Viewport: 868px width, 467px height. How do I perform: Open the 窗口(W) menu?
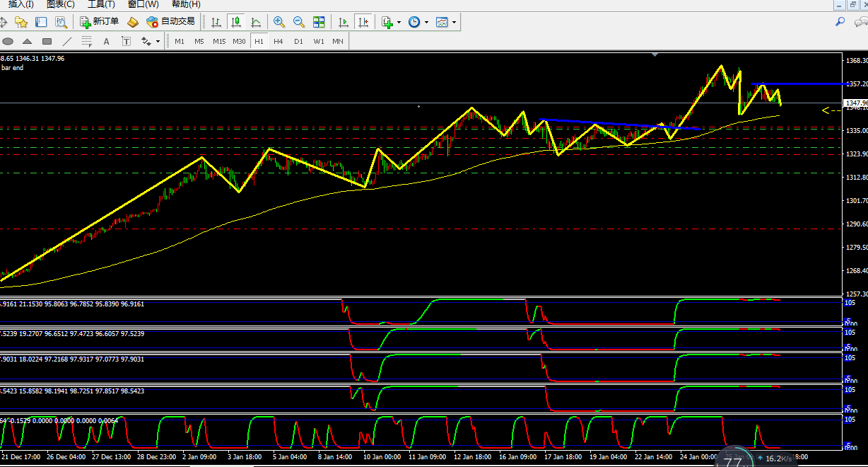point(143,4)
